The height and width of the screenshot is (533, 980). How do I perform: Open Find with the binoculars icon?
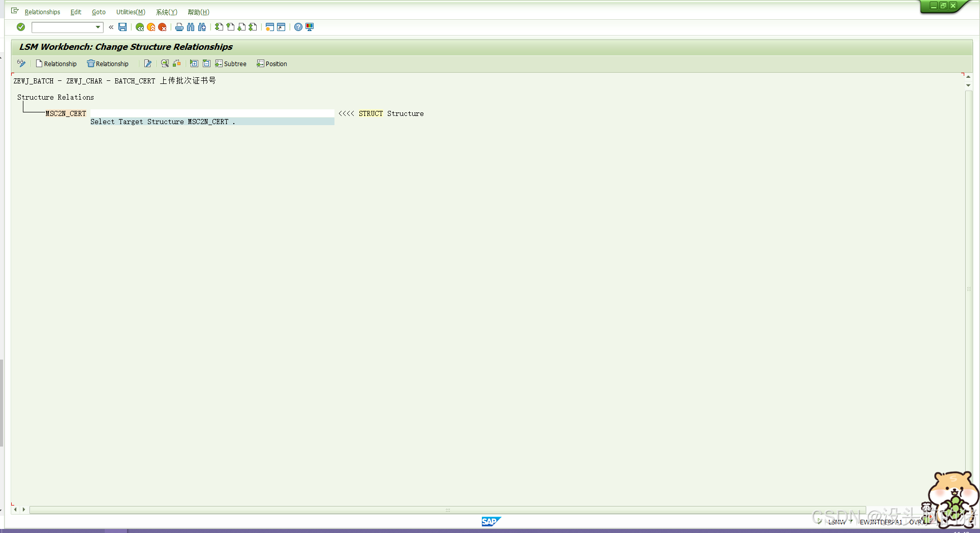[191, 27]
